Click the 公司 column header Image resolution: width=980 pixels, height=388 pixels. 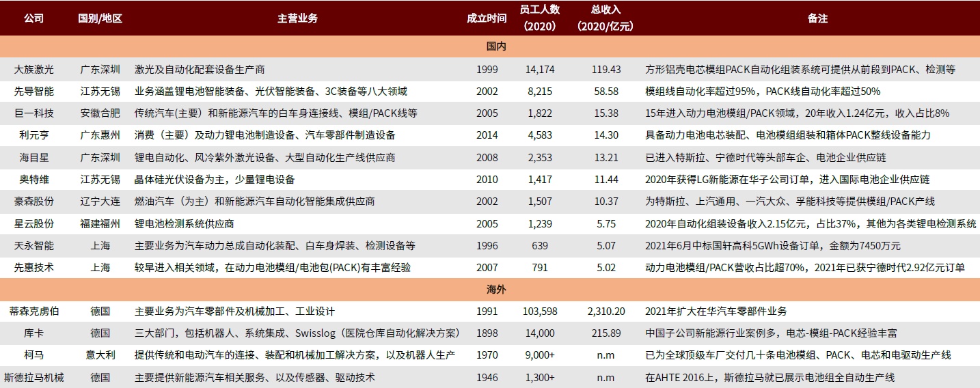[33, 18]
